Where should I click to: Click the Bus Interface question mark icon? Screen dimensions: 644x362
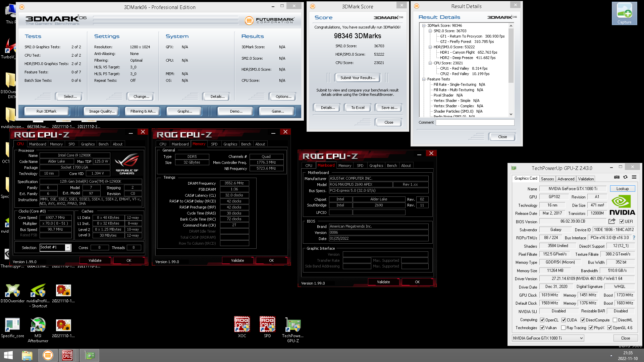coord(634,238)
